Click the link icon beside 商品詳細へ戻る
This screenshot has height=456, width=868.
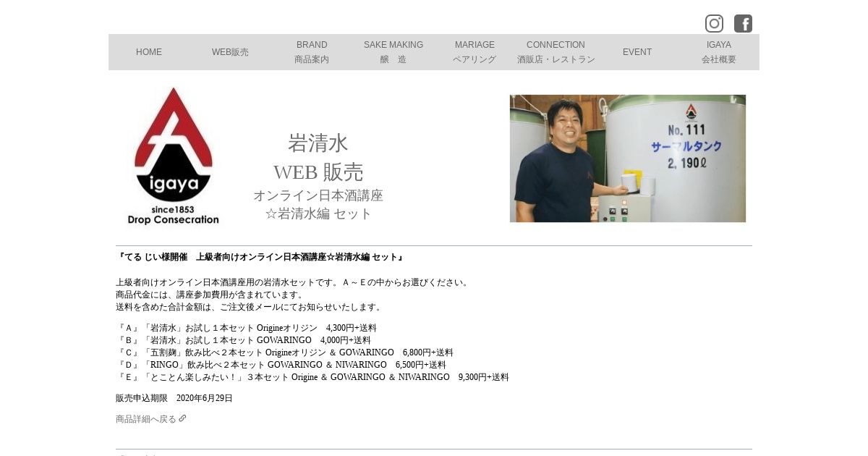[182, 418]
